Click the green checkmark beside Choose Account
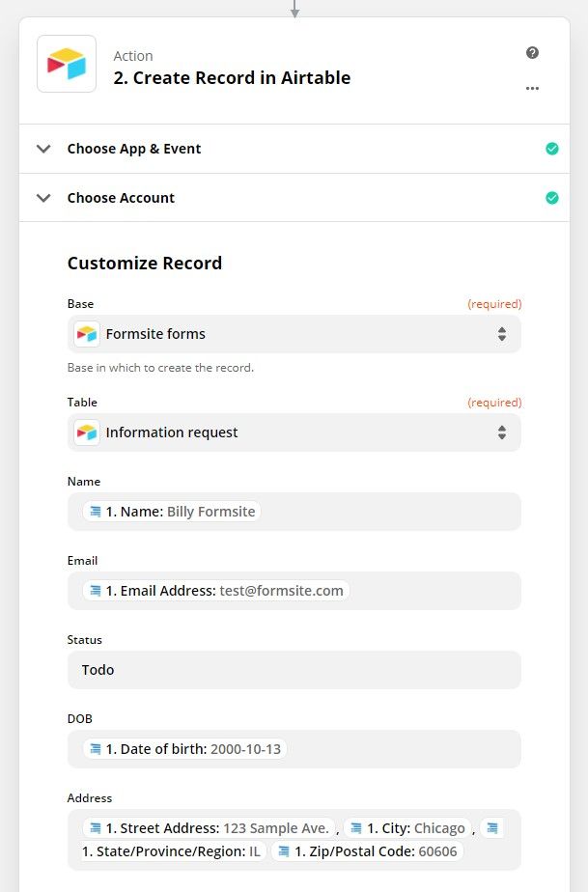 pyautogui.click(x=552, y=197)
